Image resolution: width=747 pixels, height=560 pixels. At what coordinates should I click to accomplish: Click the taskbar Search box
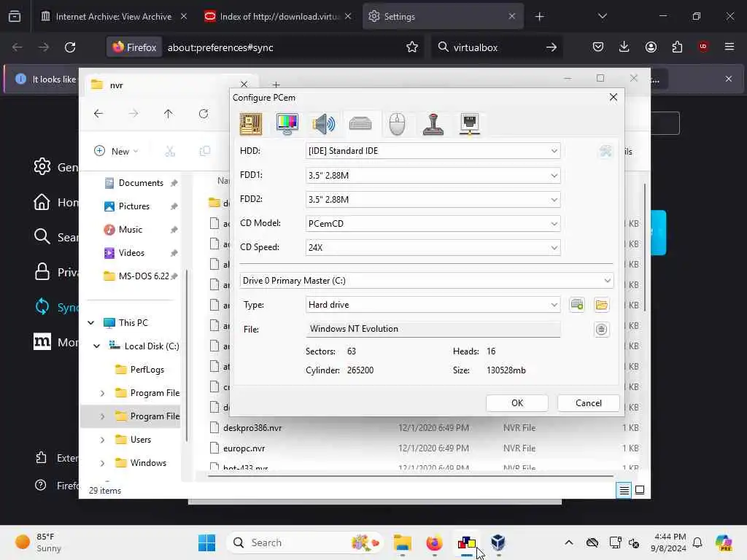click(305, 542)
